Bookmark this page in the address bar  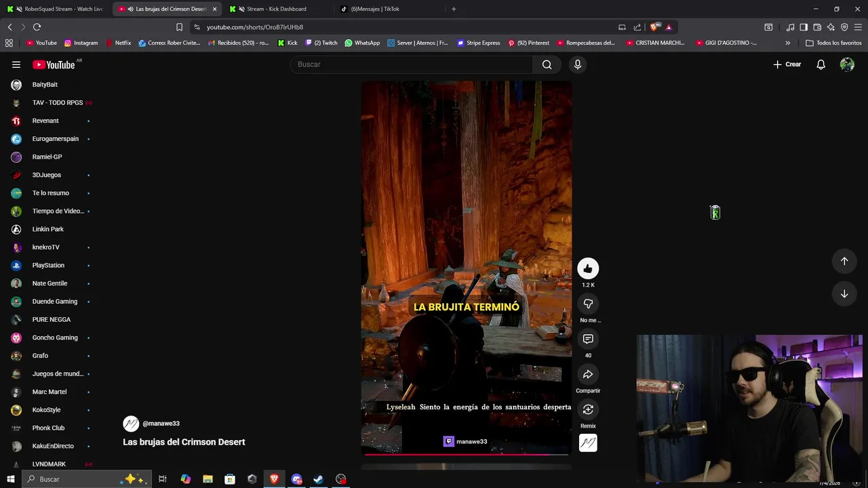[x=179, y=27]
